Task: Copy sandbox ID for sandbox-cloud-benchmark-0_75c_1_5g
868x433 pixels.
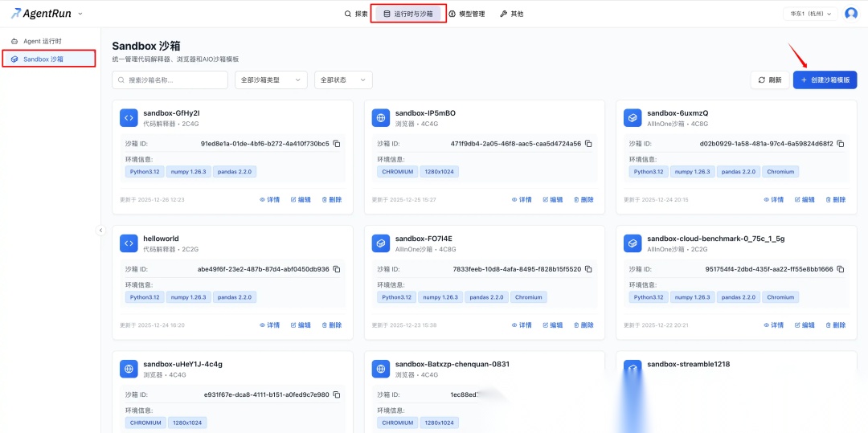Action: point(841,269)
